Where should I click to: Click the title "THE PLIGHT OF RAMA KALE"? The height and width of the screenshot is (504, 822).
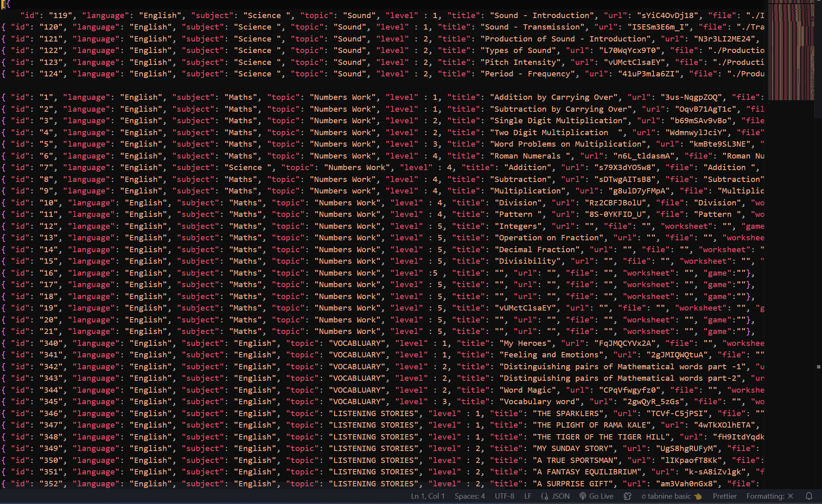592,425
